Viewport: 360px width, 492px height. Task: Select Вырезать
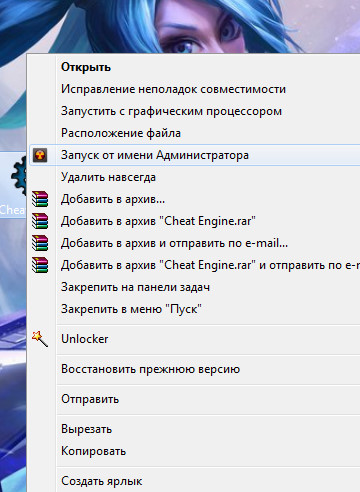(86, 429)
